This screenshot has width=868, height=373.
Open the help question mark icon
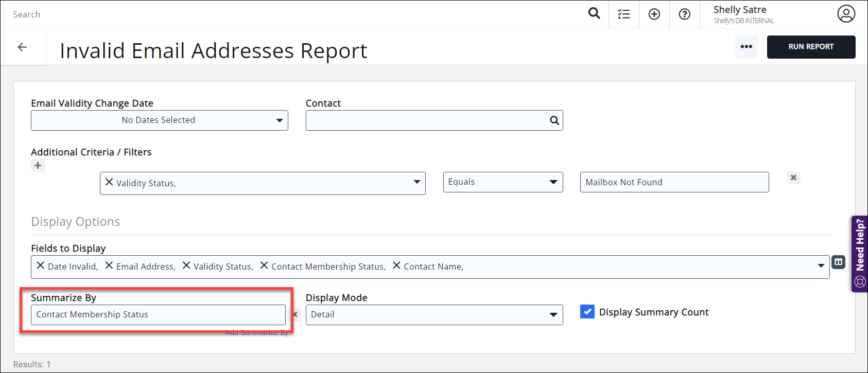pos(684,14)
